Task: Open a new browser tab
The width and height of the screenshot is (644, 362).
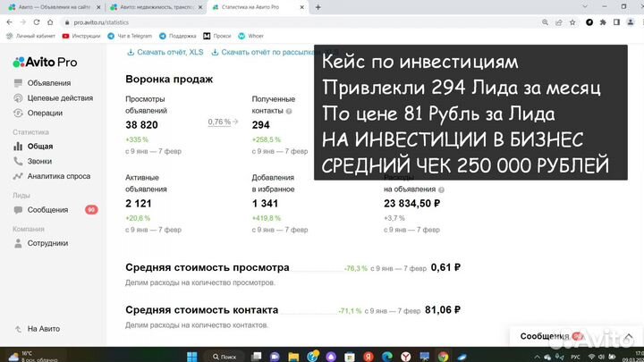Action: [x=318, y=7]
